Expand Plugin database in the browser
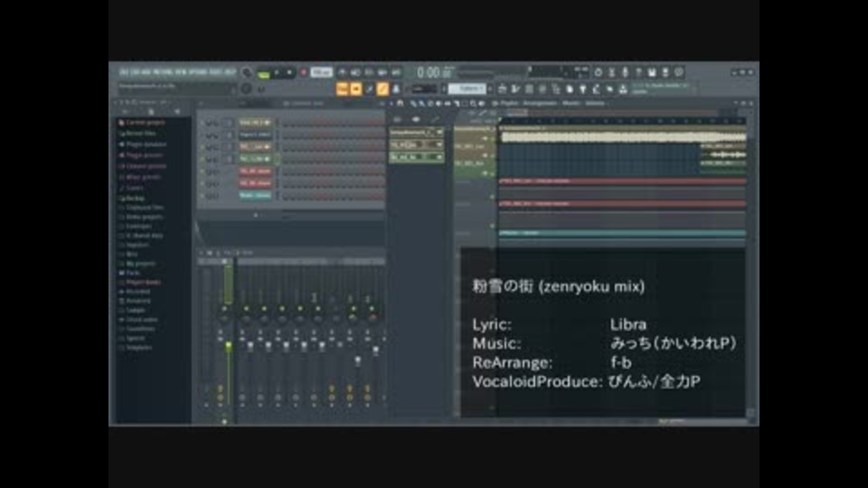The image size is (868, 488). pyautogui.click(x=146, y=145)
